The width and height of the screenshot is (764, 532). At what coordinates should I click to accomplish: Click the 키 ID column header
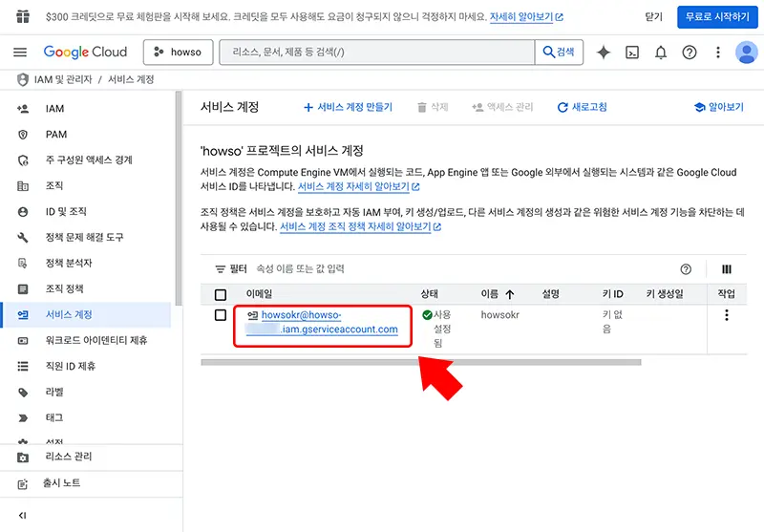coord(613,294)
